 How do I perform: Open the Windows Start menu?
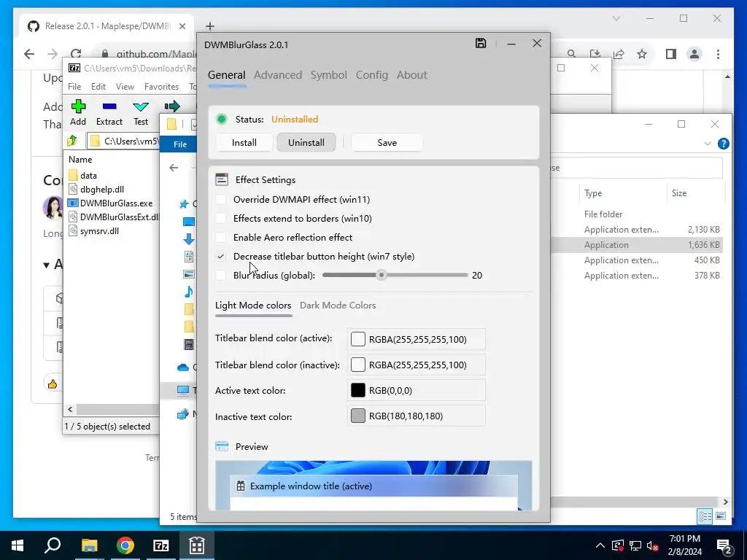click(18, 545)
